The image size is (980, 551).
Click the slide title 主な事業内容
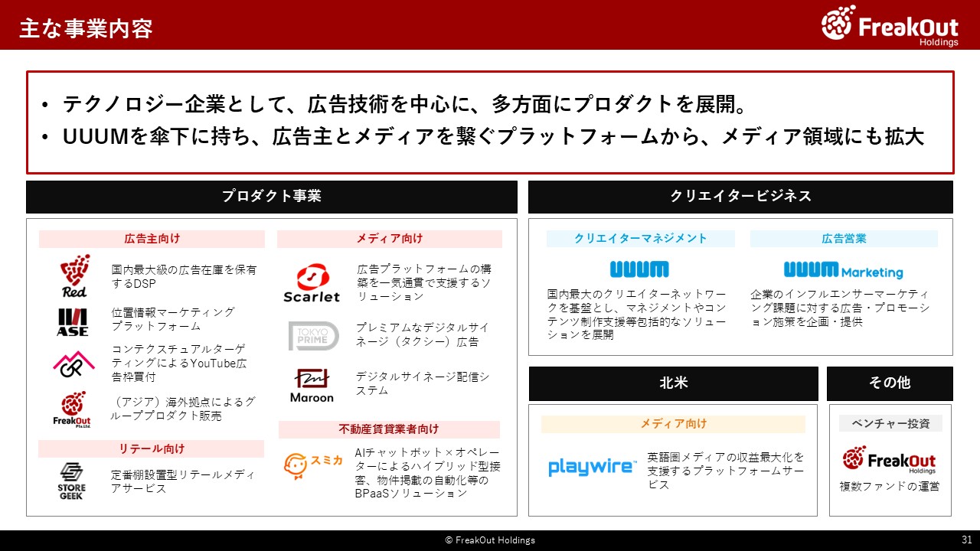[86, 28]
